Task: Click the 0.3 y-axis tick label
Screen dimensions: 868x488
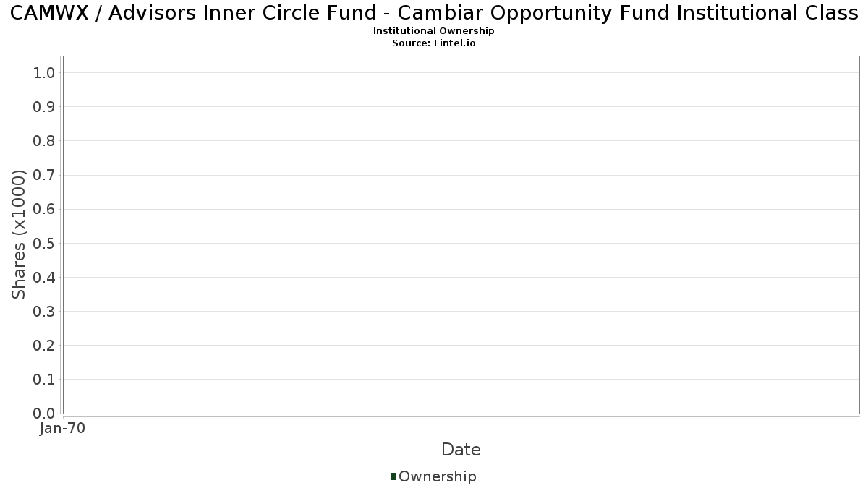Action: tap(44, 312)
